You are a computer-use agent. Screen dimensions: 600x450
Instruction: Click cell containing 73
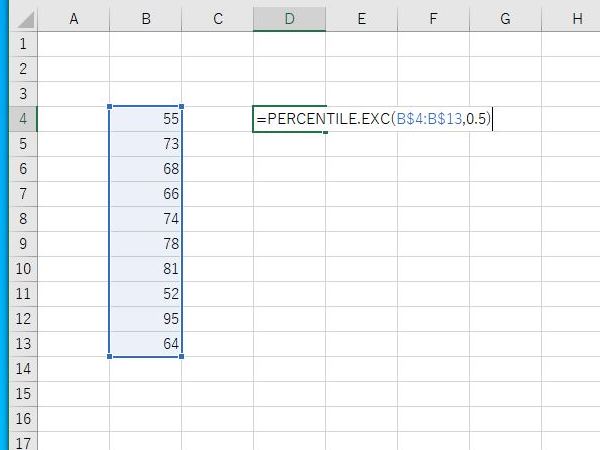(x=145, y=144)
